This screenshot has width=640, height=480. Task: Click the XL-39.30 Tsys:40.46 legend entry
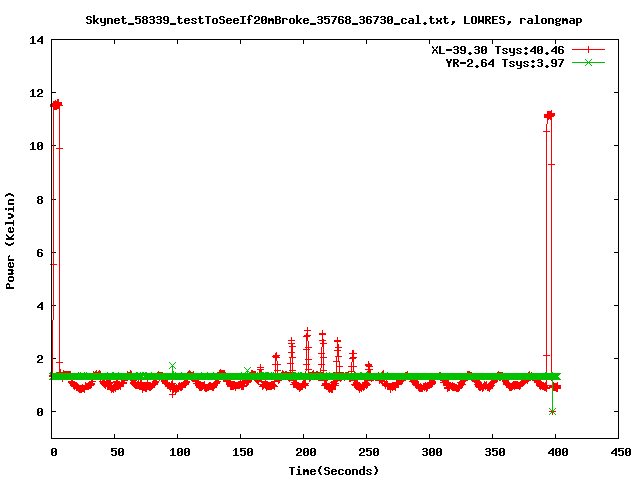(498, 50)
